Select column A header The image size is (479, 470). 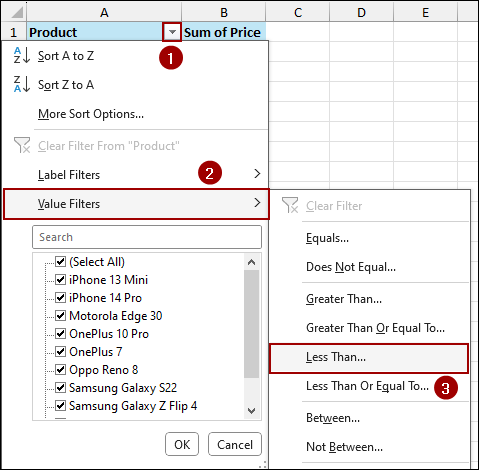click(x=104, y=12)
